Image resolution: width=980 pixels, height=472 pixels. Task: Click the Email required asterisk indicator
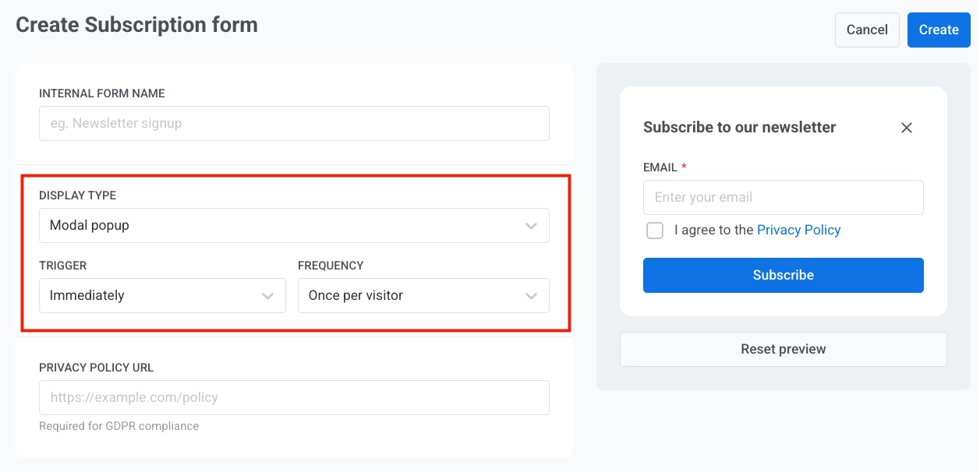[x=683, y=167]
